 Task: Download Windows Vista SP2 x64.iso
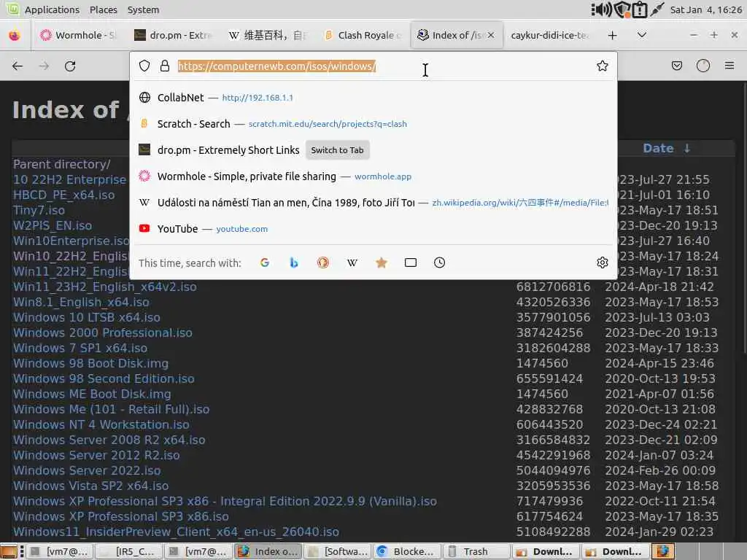(x=90, y=486)
